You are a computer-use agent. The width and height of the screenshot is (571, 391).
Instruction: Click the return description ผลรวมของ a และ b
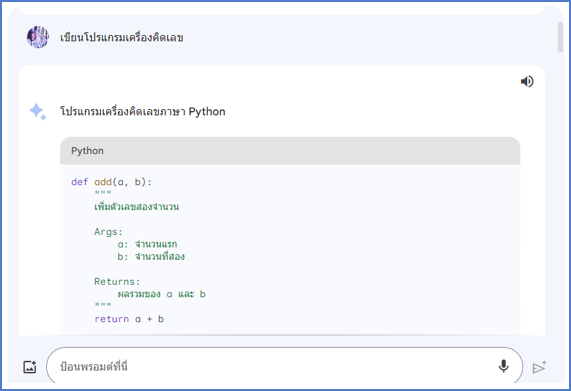click(x=162, y=294)
